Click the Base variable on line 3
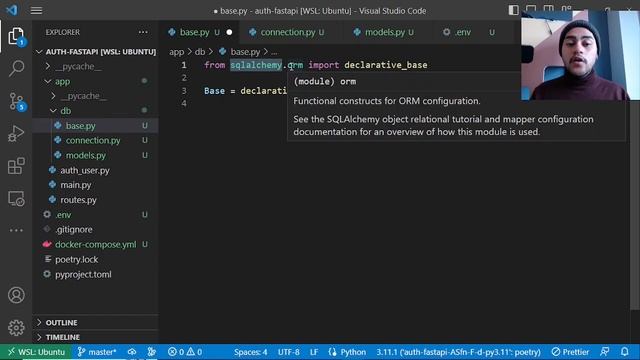This screenshot has height=360, width=640. coord(214,91)
